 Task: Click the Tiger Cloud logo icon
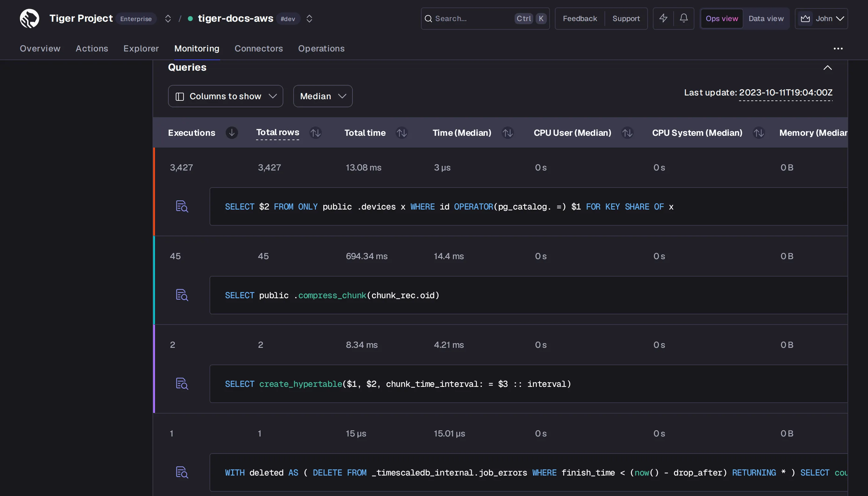click(x=29, y=18)
